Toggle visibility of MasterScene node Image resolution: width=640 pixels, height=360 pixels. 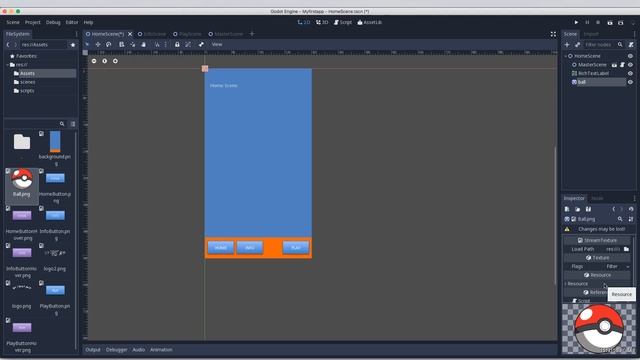631,64
